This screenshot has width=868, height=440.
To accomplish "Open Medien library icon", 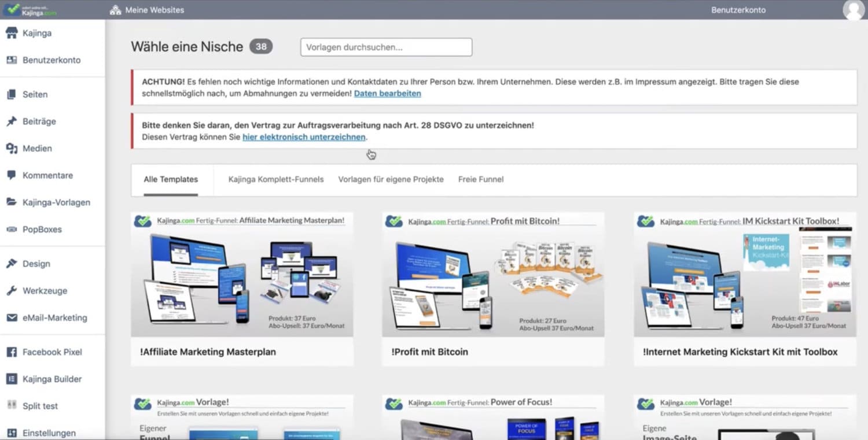I will [12, 149].
